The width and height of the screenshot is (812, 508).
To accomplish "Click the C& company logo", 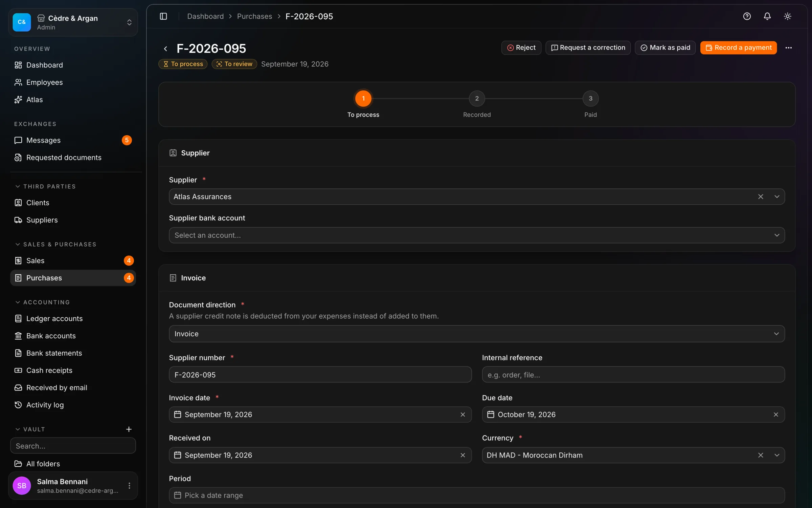I will [x=22, y=22].
